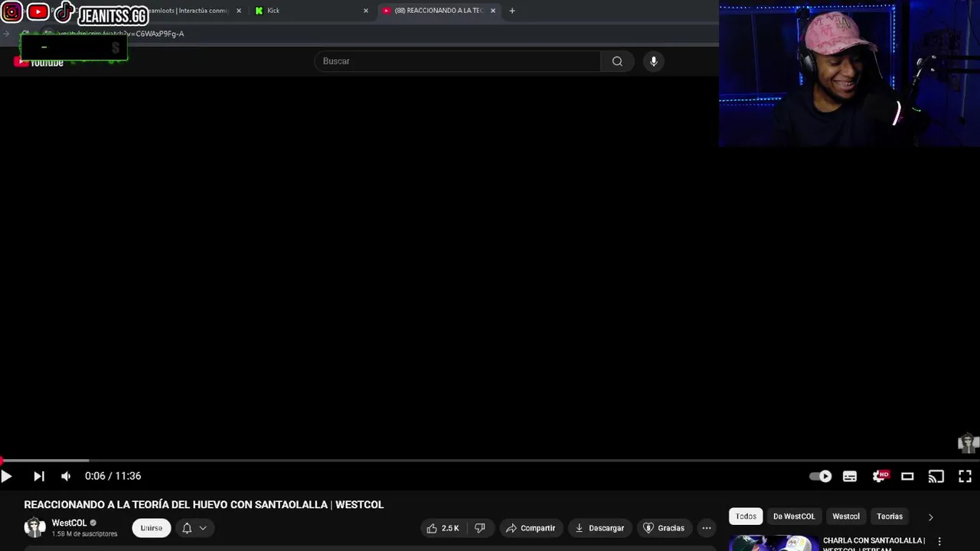
Task: Open the three-dot more actions menu
Action: pyautogui.click(x=707, y=528)
